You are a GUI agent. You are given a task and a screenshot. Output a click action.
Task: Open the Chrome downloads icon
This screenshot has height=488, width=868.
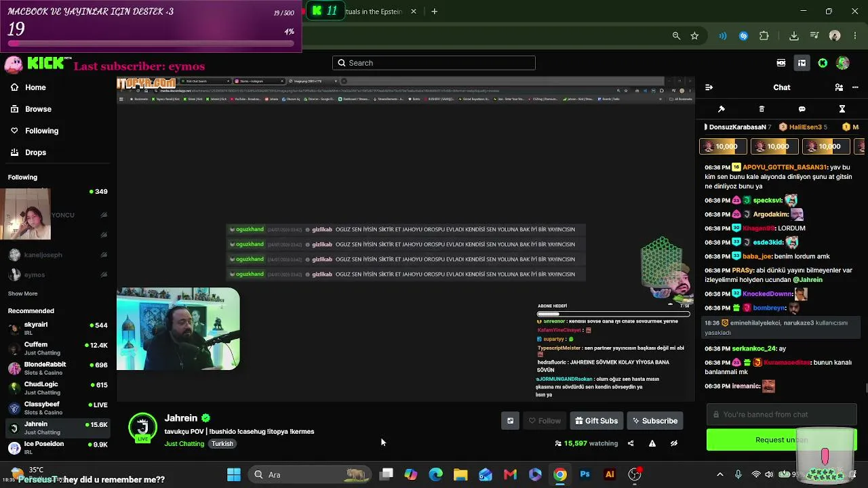[x=794, y=36]
